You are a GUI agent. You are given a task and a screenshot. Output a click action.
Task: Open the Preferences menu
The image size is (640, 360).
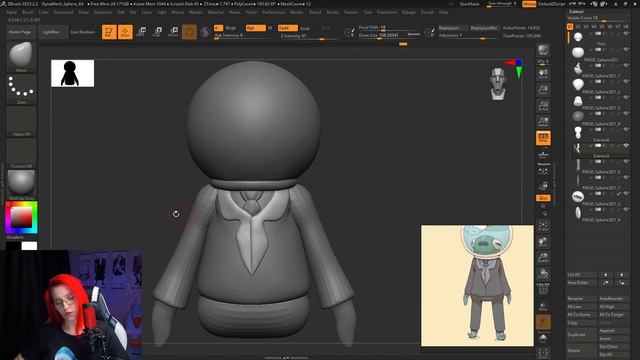(x=273, y=12)
